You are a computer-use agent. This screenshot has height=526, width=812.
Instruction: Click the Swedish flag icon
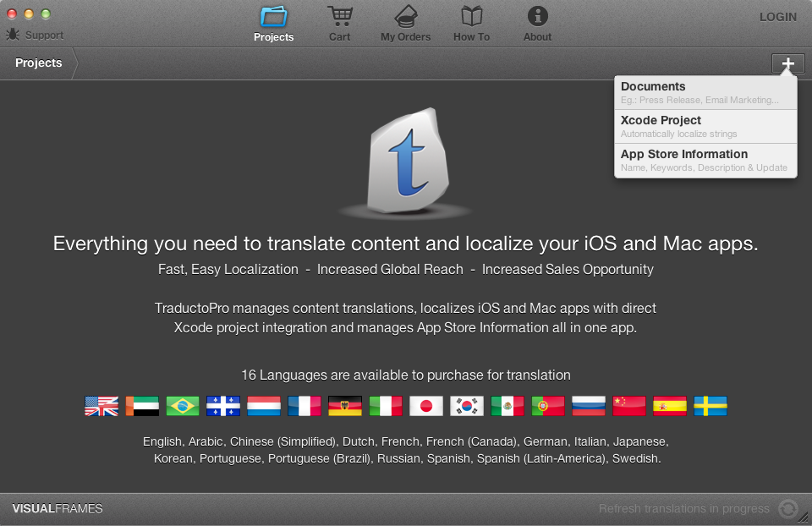pyautogui.click(x=710, y=406)
